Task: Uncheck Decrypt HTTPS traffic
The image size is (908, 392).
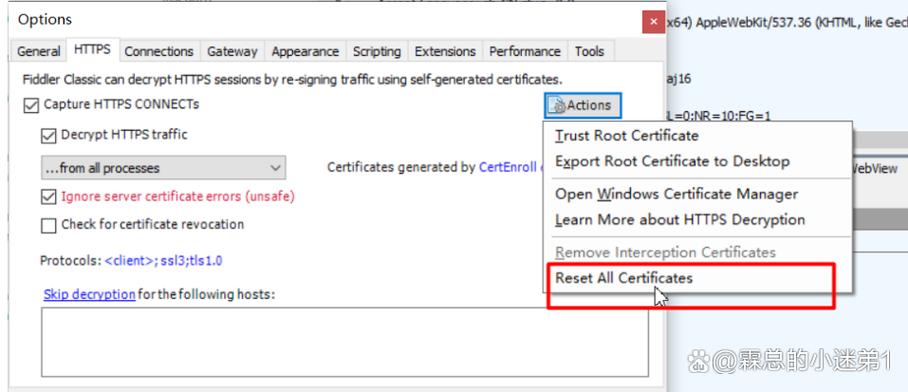Action: coord(49,136)
